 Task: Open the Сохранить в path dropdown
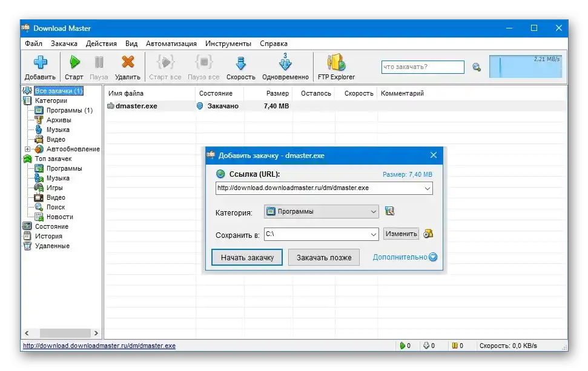click(374, 235)
